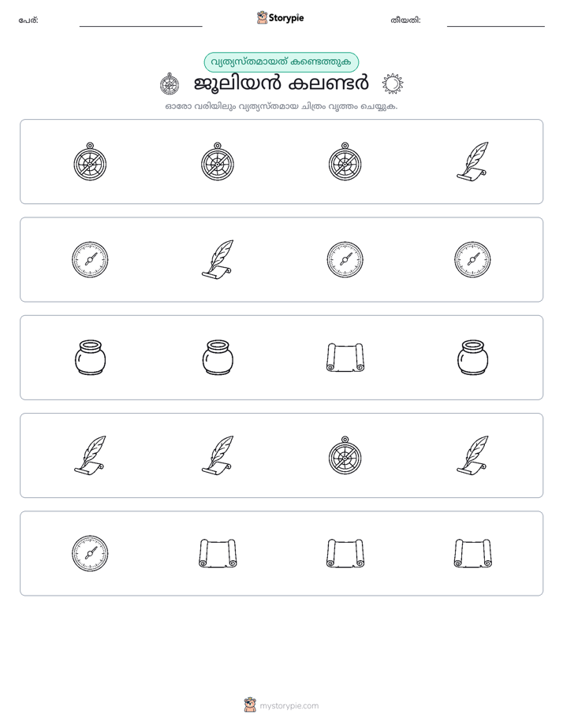This screenshot has width=563, height=728.
Task: Click the name input line at top left
Action: coord(140,26)
